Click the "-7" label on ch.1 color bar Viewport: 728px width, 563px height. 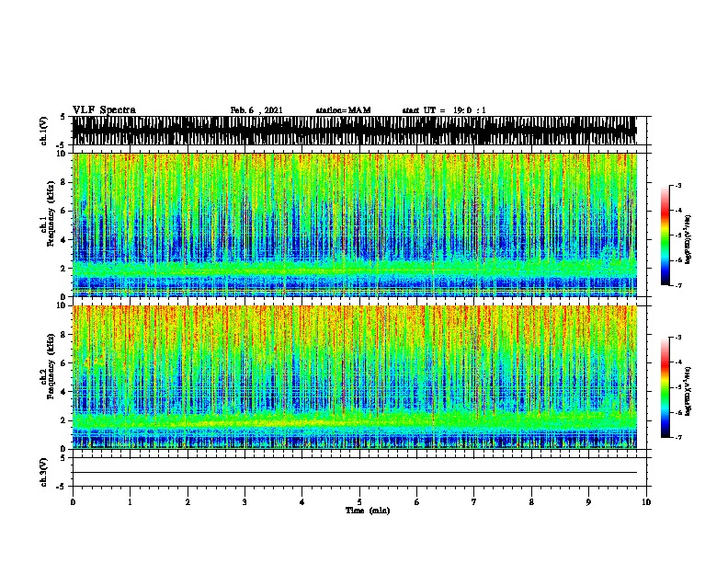677,285
